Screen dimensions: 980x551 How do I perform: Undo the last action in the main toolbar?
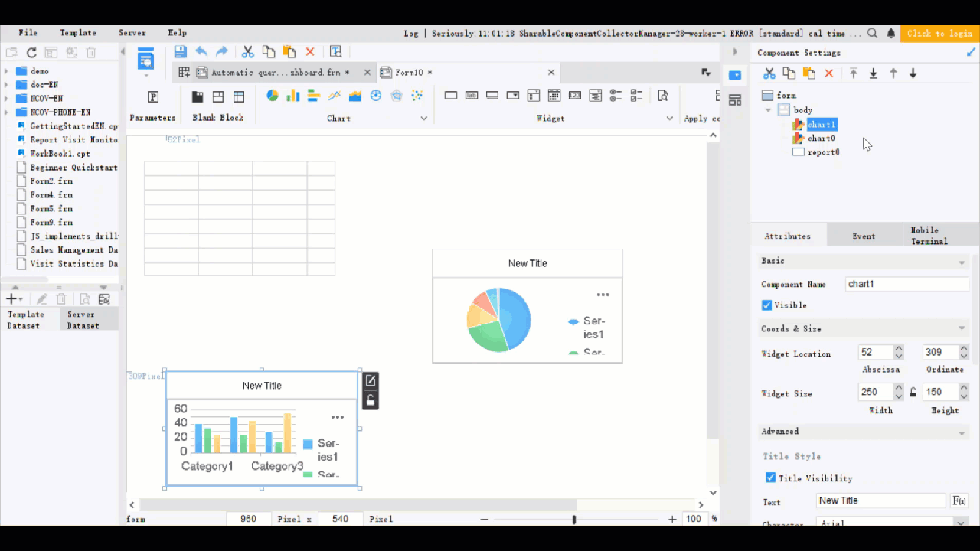[x=201, y=51]
